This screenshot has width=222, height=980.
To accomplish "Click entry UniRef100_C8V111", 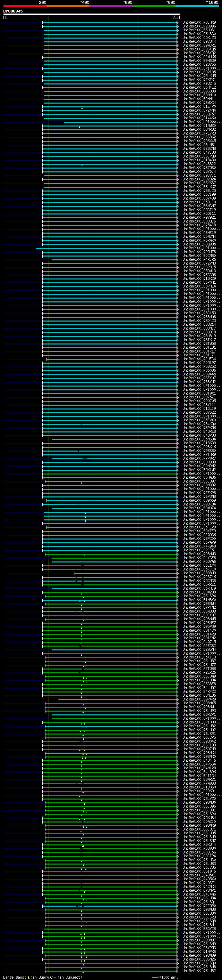I will 199,405.
